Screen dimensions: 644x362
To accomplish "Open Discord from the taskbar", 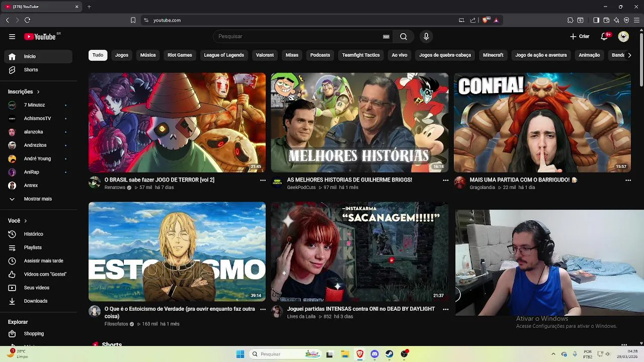I will click(x=374, y=354).
